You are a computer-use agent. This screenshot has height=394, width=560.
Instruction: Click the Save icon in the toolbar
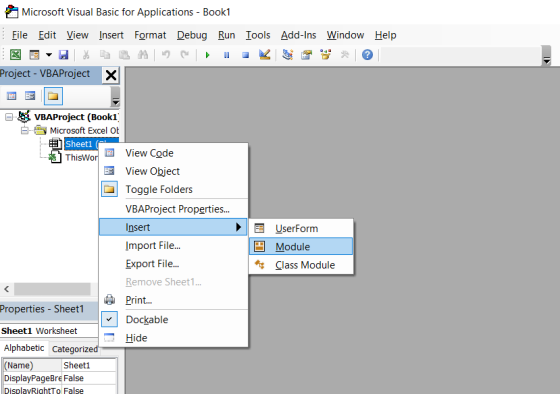point(64,55)
